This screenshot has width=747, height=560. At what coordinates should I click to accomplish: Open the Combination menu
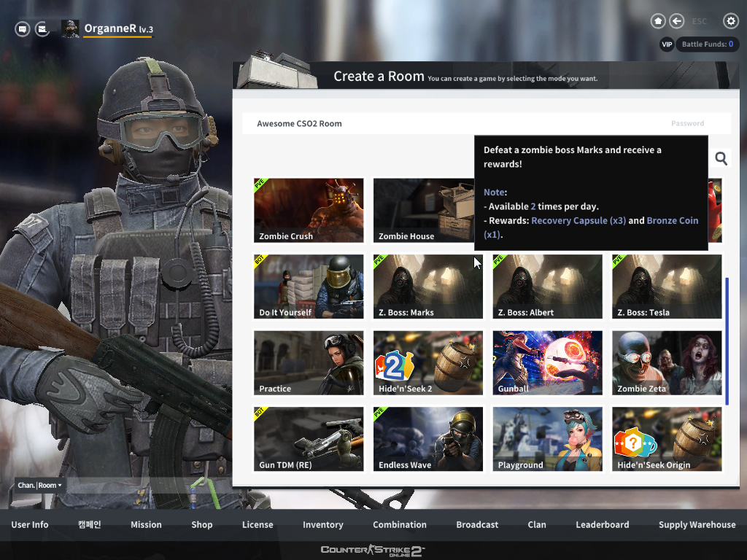click(400, 525)
